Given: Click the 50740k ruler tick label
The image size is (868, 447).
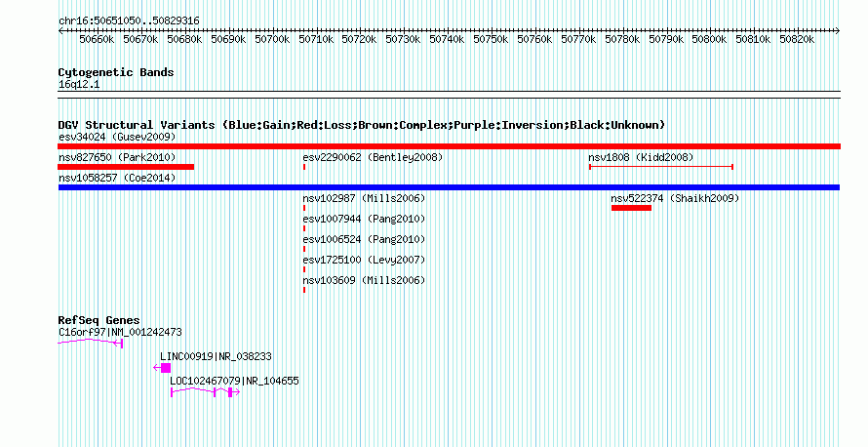Looking at the screenshot, I should (447, 39).
